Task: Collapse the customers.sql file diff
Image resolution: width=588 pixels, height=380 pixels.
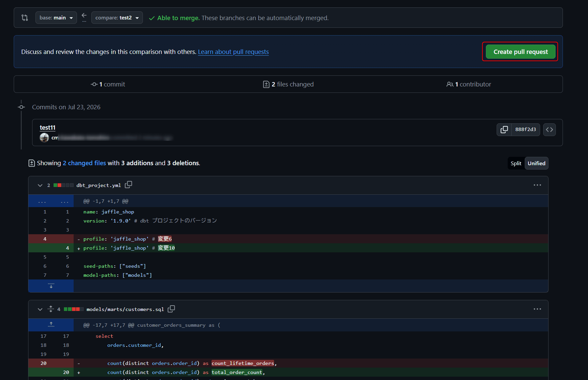Action: 40,309
